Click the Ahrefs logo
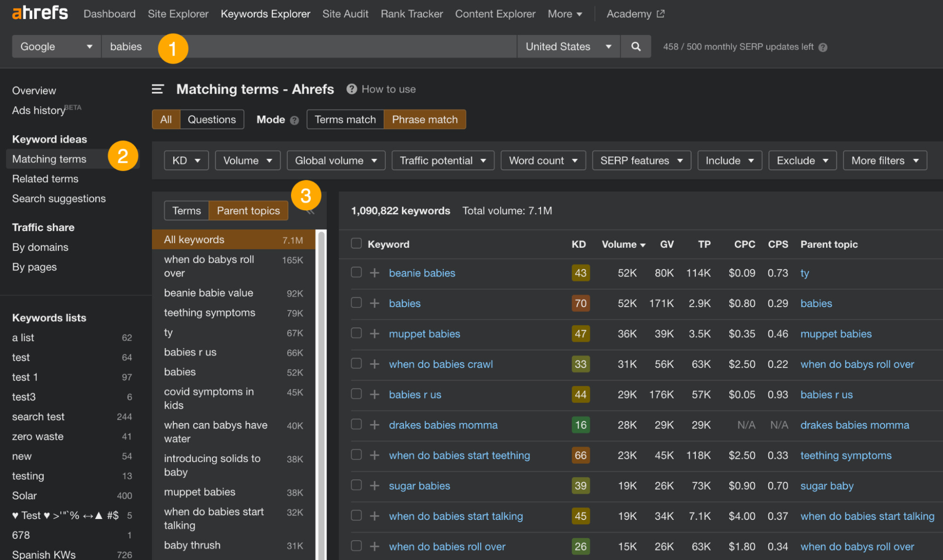 pos(40,13)
